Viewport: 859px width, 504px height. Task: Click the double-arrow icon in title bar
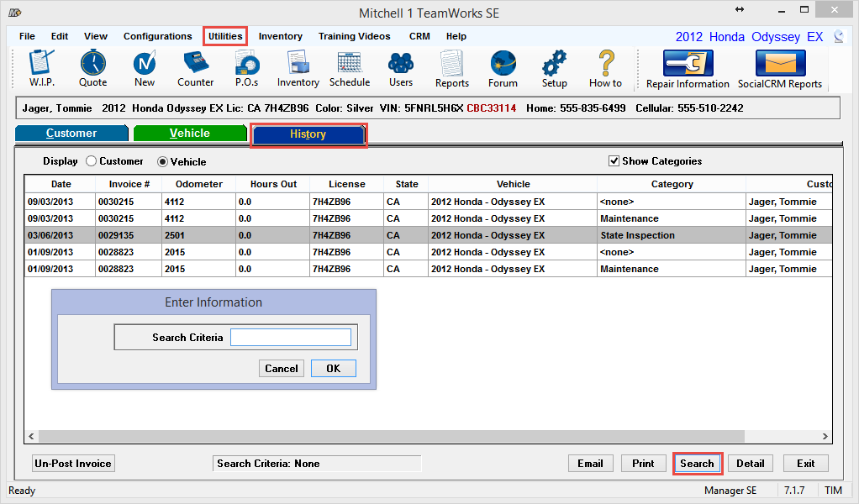coord(740,9)
